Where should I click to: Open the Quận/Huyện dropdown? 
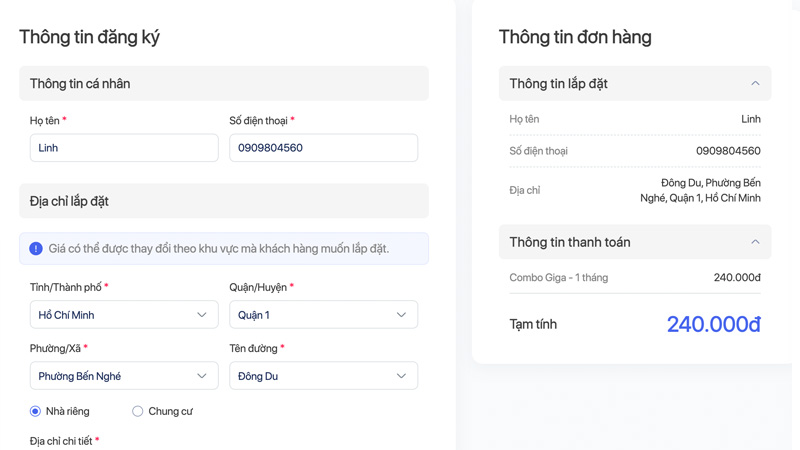coord(323,315)
